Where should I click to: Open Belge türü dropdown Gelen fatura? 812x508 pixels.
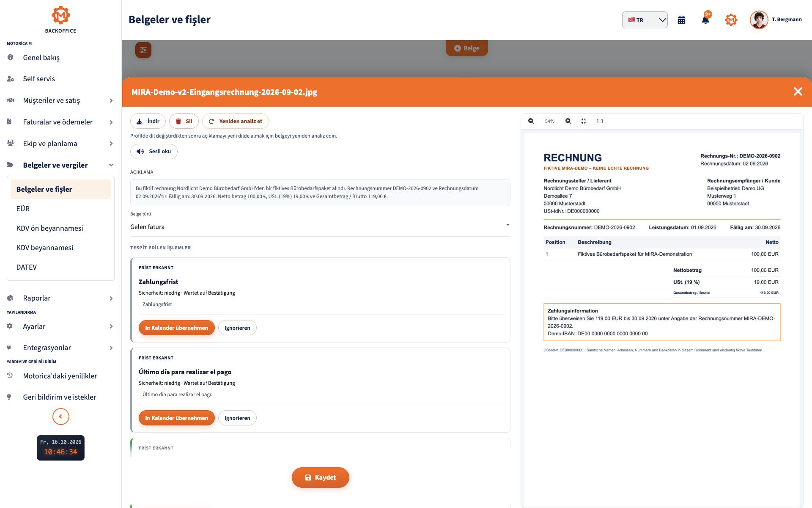(320, 227)
